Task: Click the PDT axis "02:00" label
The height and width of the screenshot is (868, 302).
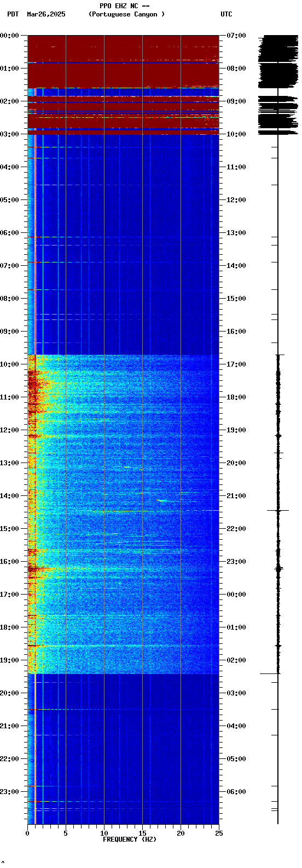Action: [x=10, y=101]
